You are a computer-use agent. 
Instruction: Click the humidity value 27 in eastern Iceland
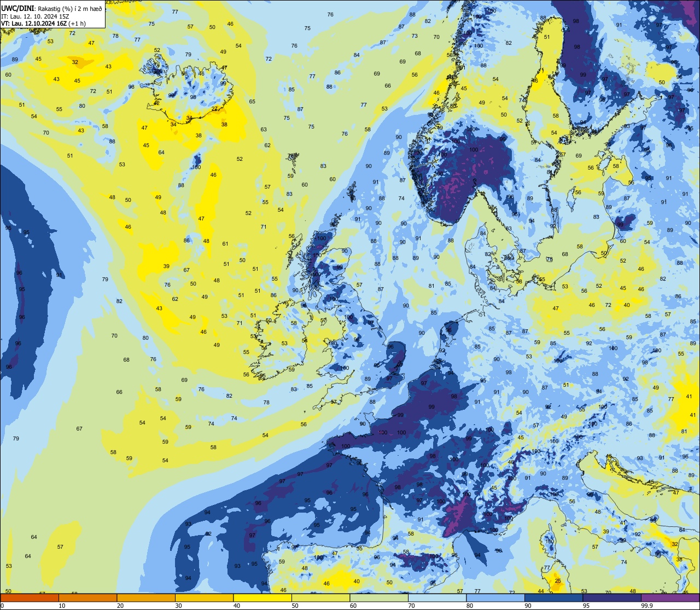(x=214, y=109)
